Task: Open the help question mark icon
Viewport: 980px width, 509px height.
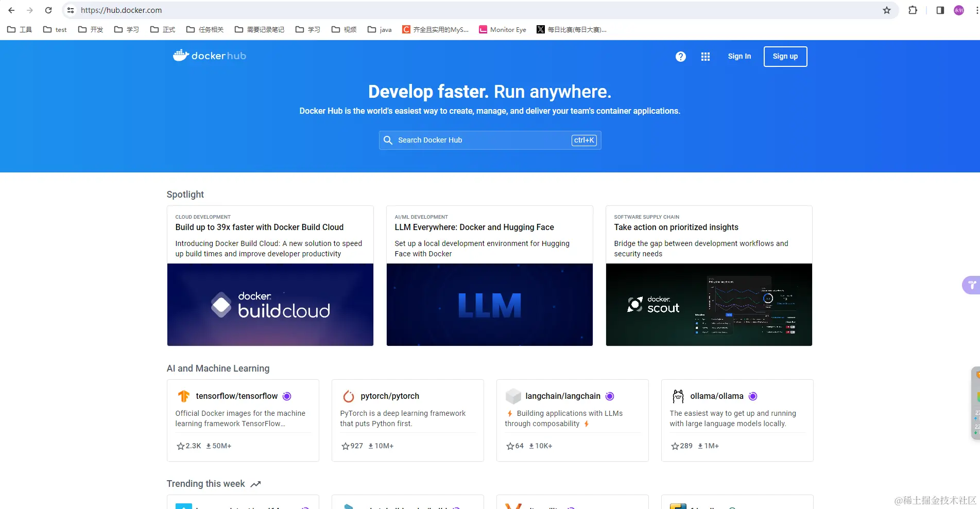Action: [681, 57]
